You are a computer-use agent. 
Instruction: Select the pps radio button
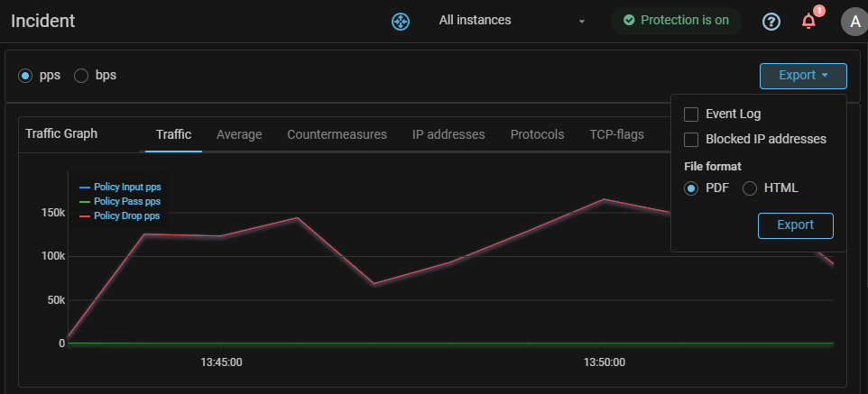[25, 76]
